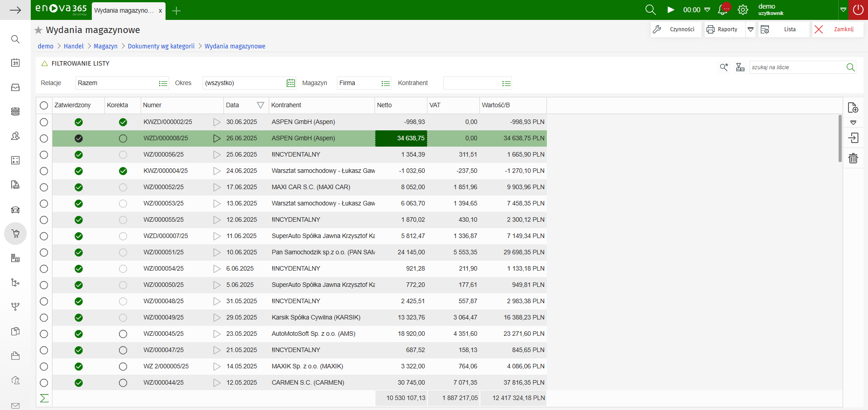Select the row radio for KWZD/000002/25
Screen dimensions: 868x410
44,122
